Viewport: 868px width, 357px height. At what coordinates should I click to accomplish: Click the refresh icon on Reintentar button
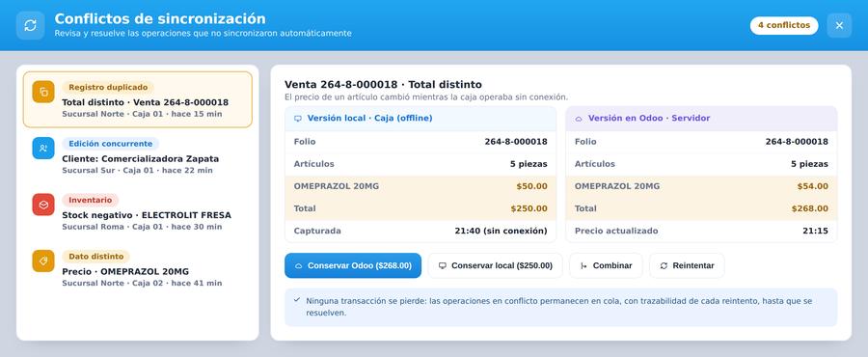coord(664,266)
